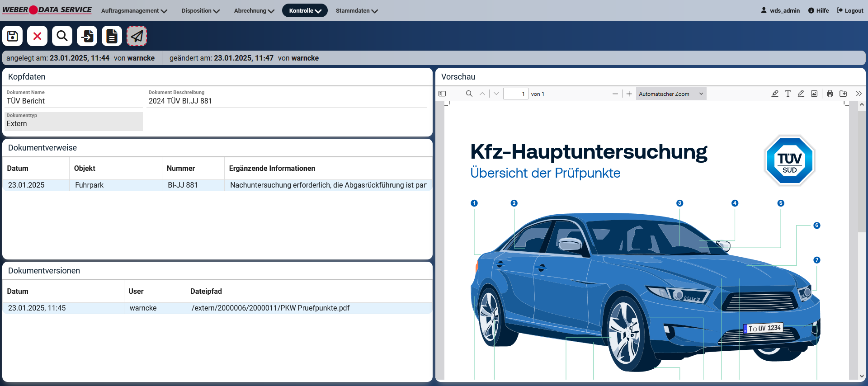868x386 pixels.
Task: Open the Automatischer Zoom dropdown
Action: click(x=671, y=94)
